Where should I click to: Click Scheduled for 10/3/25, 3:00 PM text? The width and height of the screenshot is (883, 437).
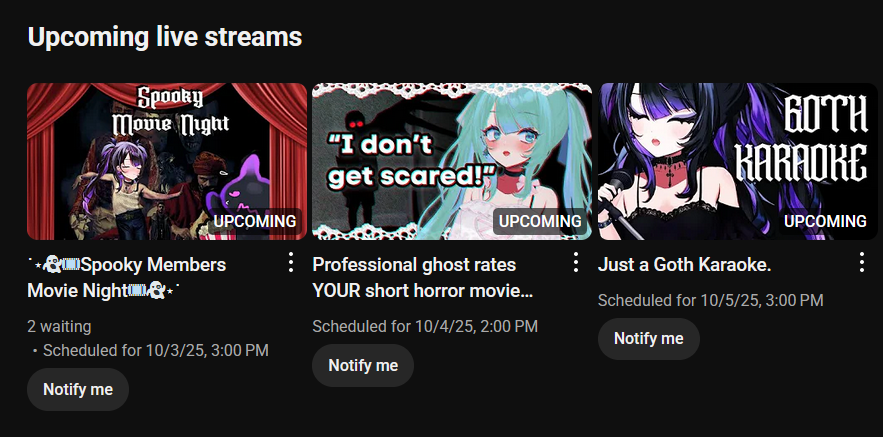click(x=156, y=351)
